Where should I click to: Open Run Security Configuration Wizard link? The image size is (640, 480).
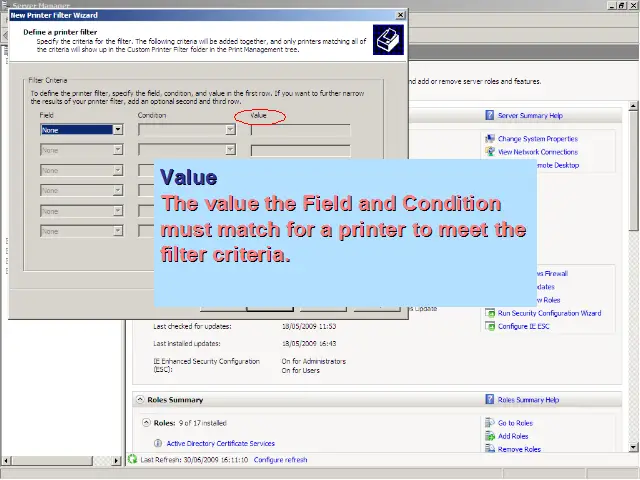pyautogui.click(x=549, y=313)
